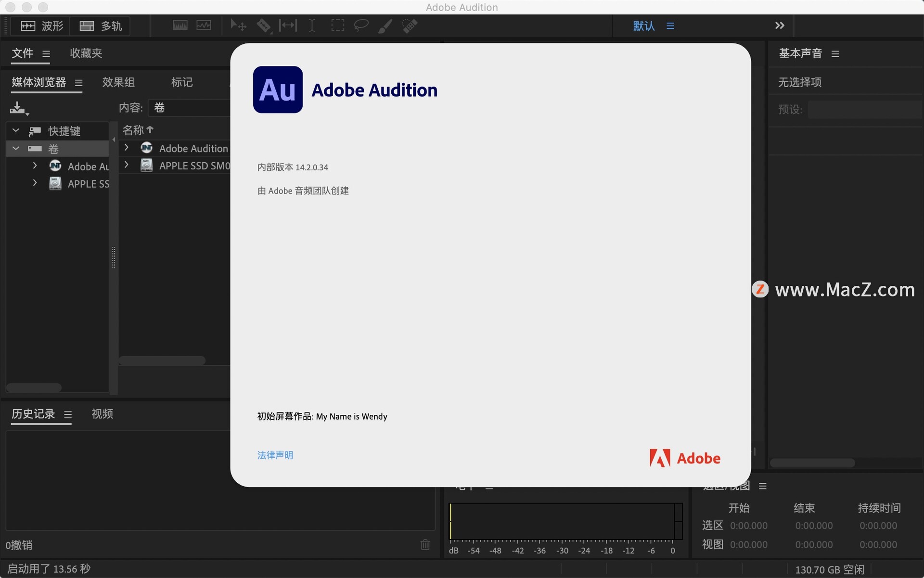Toggle 多轨 multitrack mode
Image resolution: width=924 pixels, height=578 pixels.
pyautogui.click(x=100, y=26)
